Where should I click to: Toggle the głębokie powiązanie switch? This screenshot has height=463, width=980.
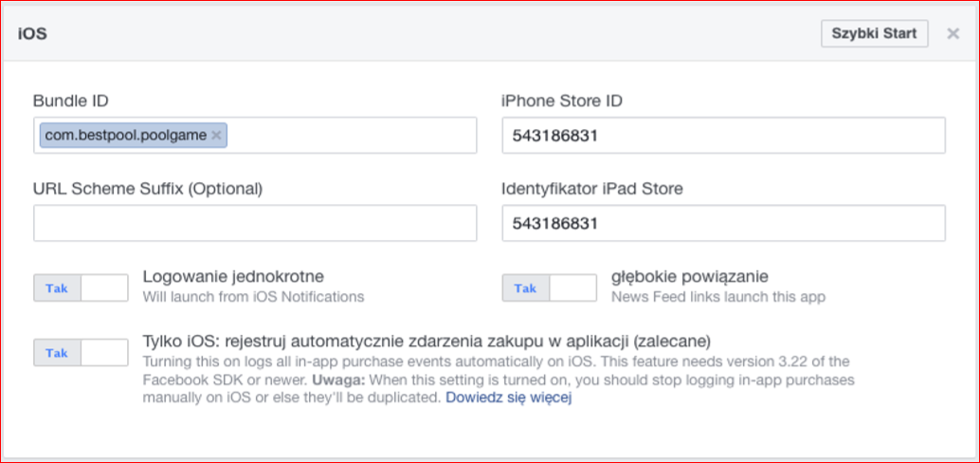(x=550, y=287)
